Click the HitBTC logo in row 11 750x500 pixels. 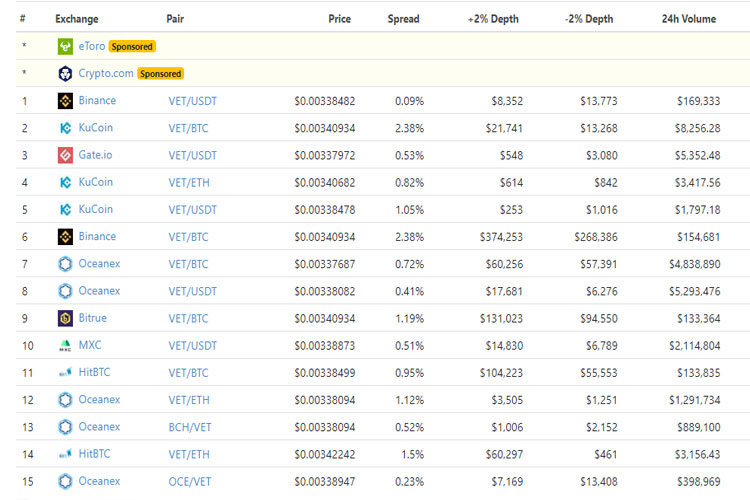coord(65,372)
